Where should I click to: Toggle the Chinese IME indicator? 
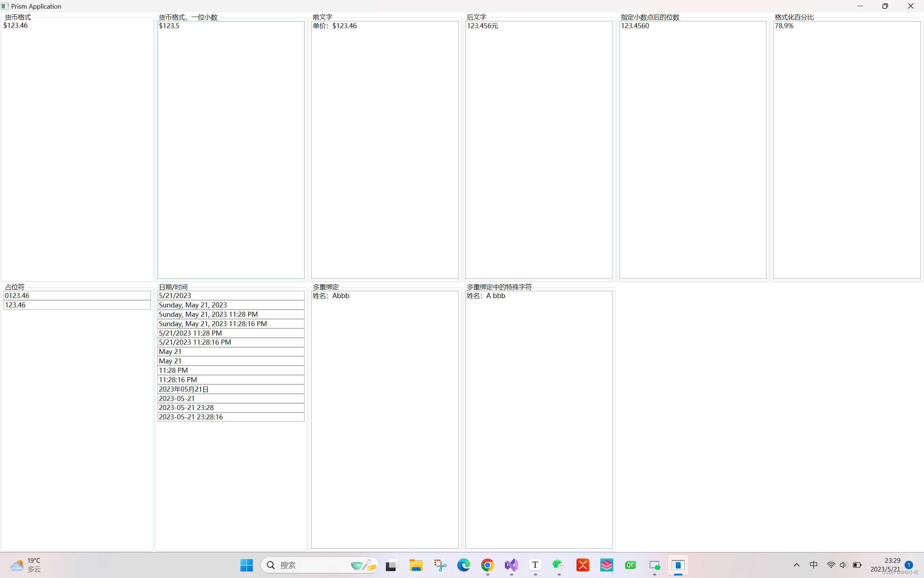click(814, 565)
